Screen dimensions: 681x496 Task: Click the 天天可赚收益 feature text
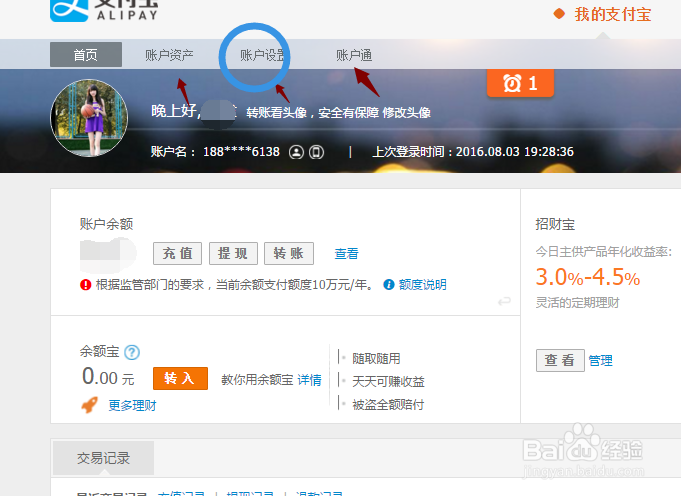[388, 382]
